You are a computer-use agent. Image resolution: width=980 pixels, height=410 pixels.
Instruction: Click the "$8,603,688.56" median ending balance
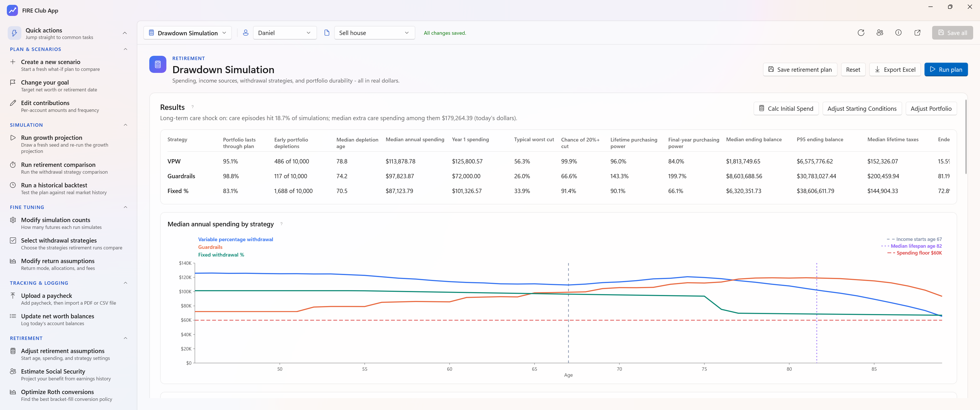744,176
